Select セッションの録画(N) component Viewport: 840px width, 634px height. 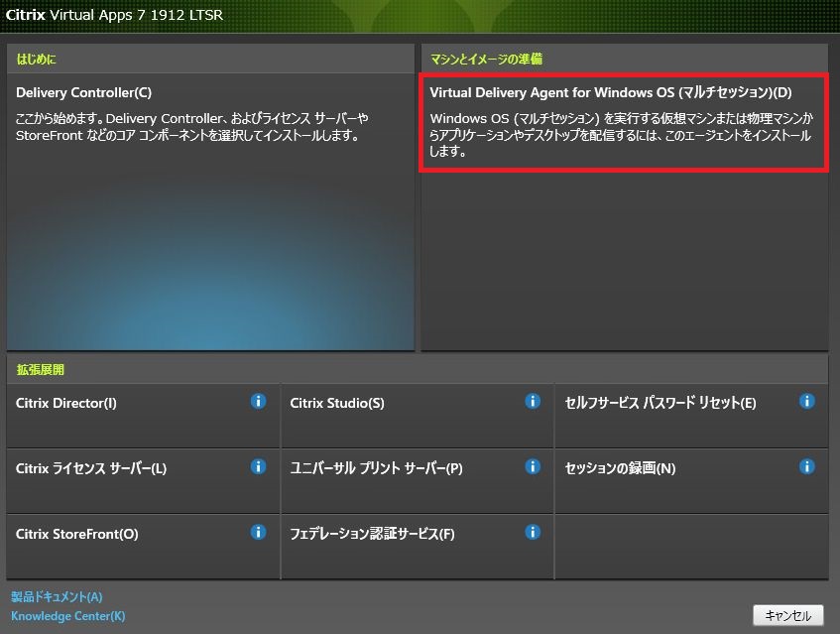coord(620,468)
